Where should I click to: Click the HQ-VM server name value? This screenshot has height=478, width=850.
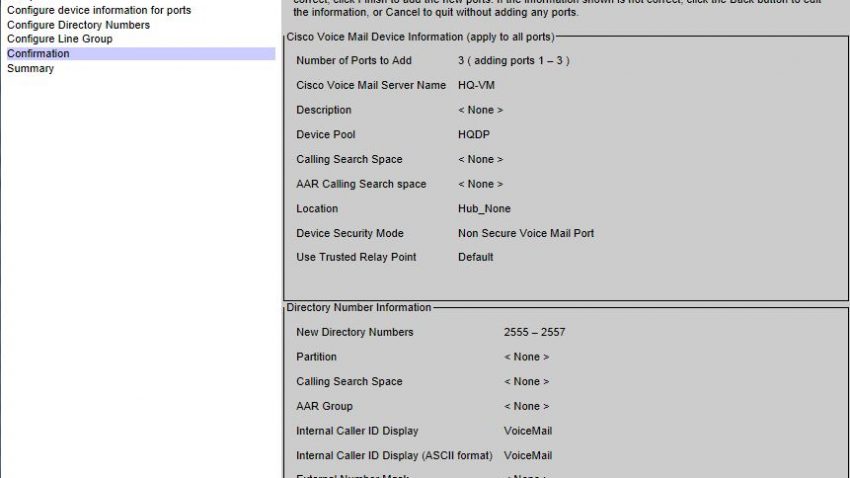[x=476, y=86]
